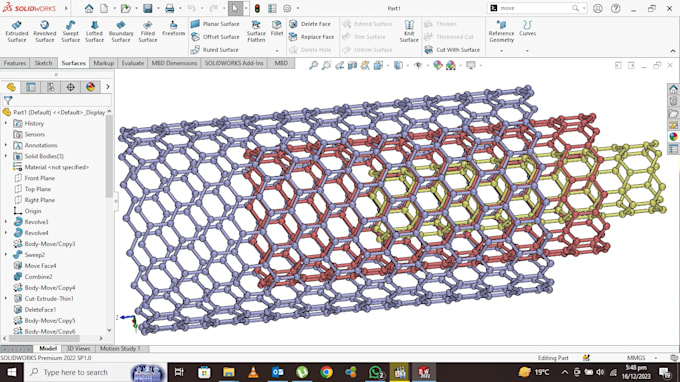
Task: Switch to the SOLIDWORKS Add-Ins tab
Action: (x=234, y=63)
